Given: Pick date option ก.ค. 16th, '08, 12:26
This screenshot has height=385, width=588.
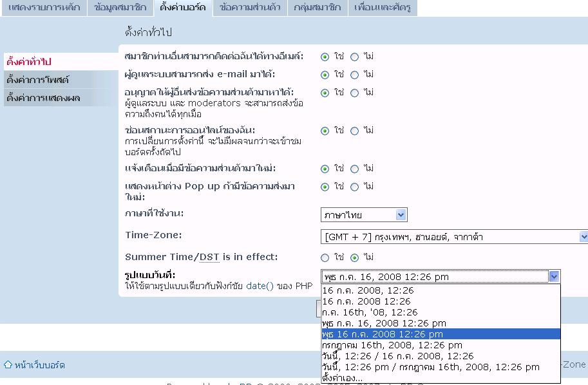Looking at the screenshot, I should (370, 312).
